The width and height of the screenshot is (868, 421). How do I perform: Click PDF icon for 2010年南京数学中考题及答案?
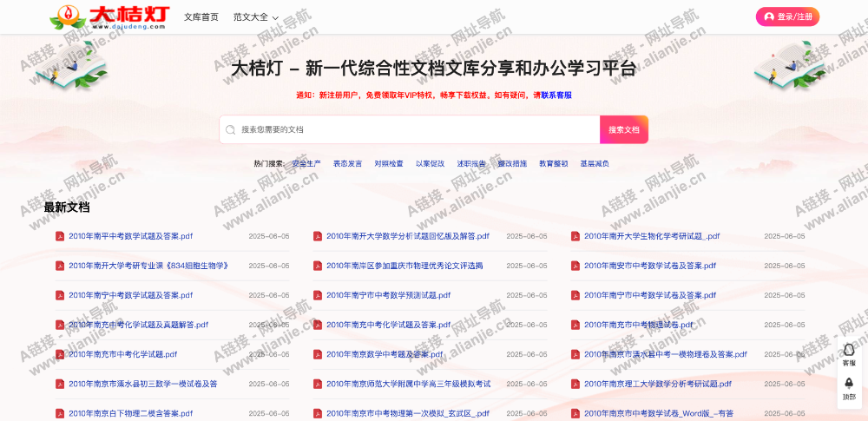(x=318, y=354)
